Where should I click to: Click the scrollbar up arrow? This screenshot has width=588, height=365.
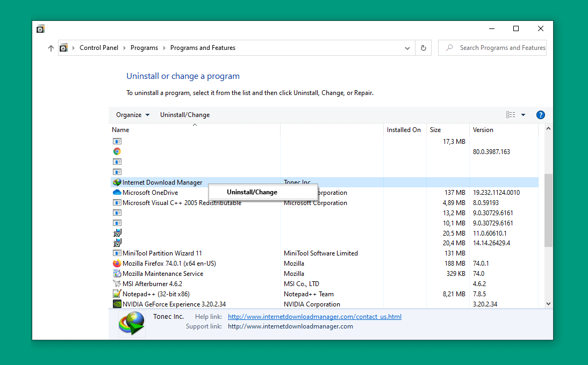click(x=548, y=129)
